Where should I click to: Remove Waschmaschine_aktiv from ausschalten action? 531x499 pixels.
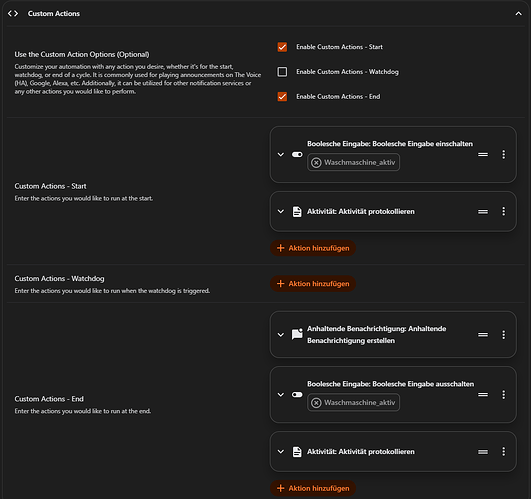316,403
